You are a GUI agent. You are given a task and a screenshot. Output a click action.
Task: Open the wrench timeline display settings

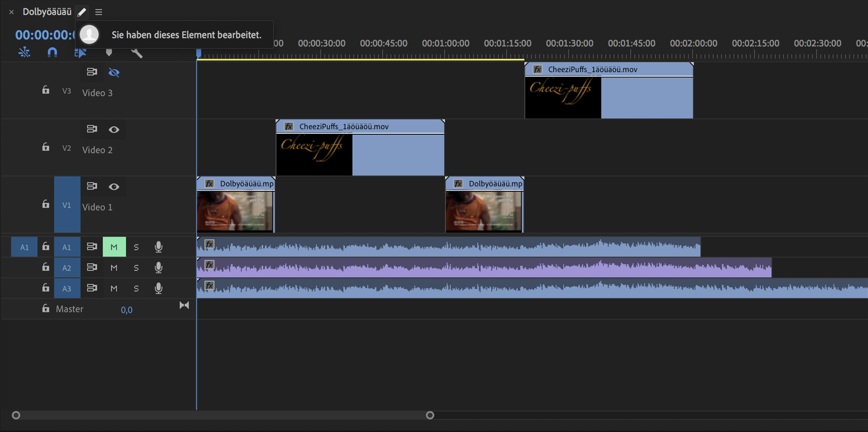(137, 52)
